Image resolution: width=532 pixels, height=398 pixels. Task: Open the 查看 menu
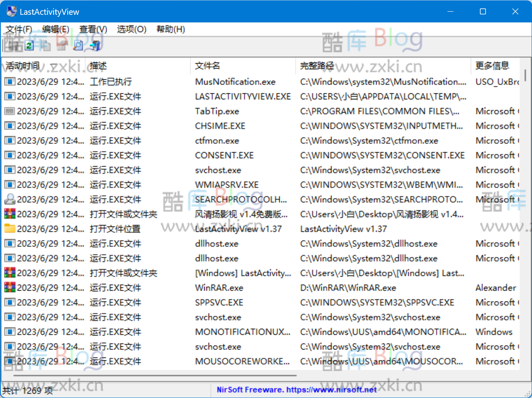click(x=93, y=29)
